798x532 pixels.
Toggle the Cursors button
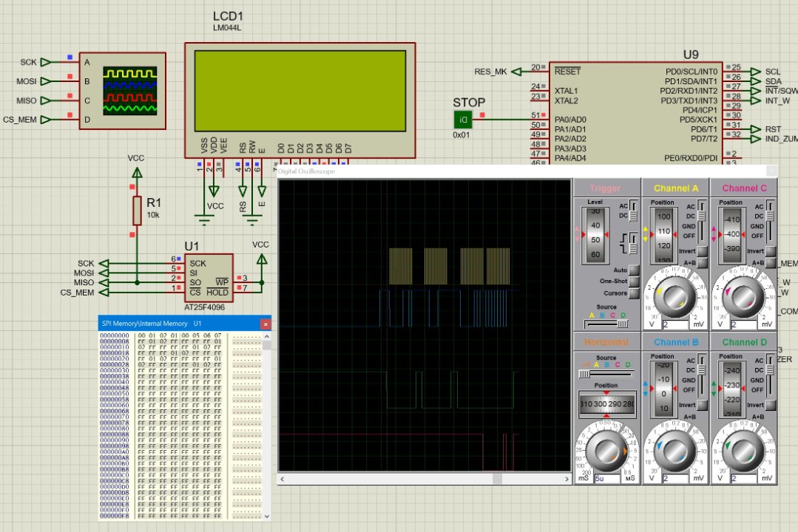tap(634, 293)
